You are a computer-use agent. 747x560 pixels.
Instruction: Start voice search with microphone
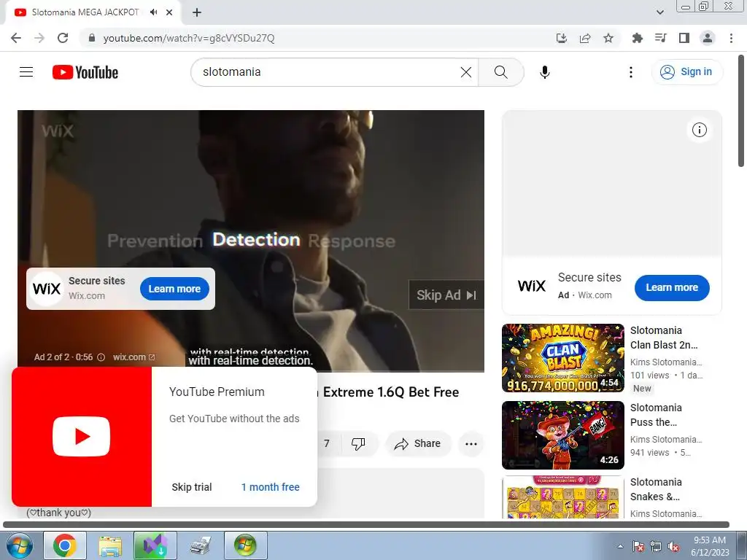(x=544, y=72)
